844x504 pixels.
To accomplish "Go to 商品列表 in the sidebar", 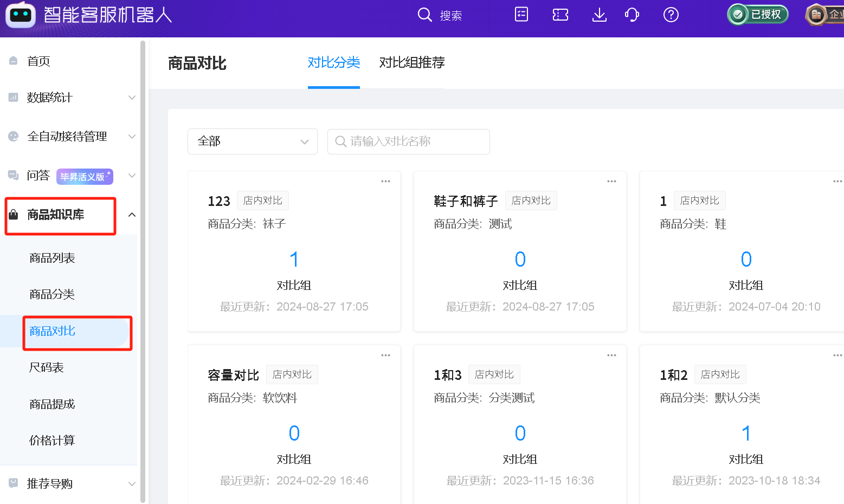I will point(52,258).
